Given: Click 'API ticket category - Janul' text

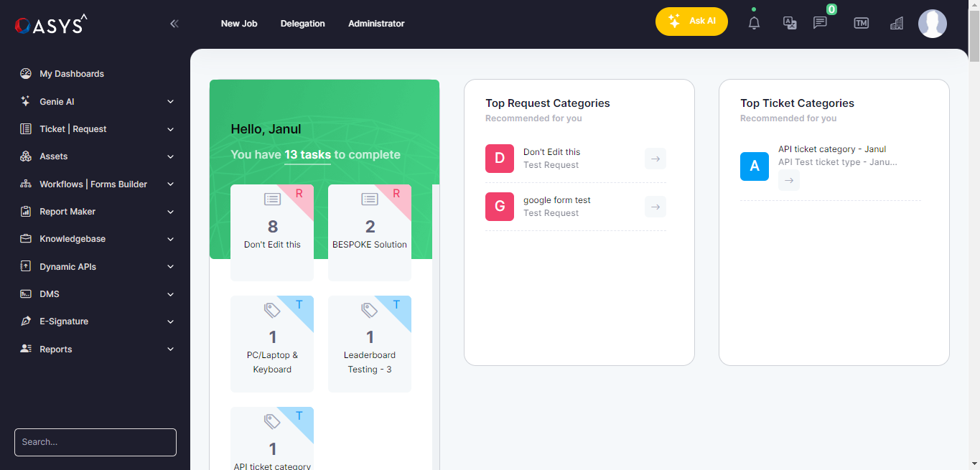Looking at the screenshot, I should coord(832,149).
